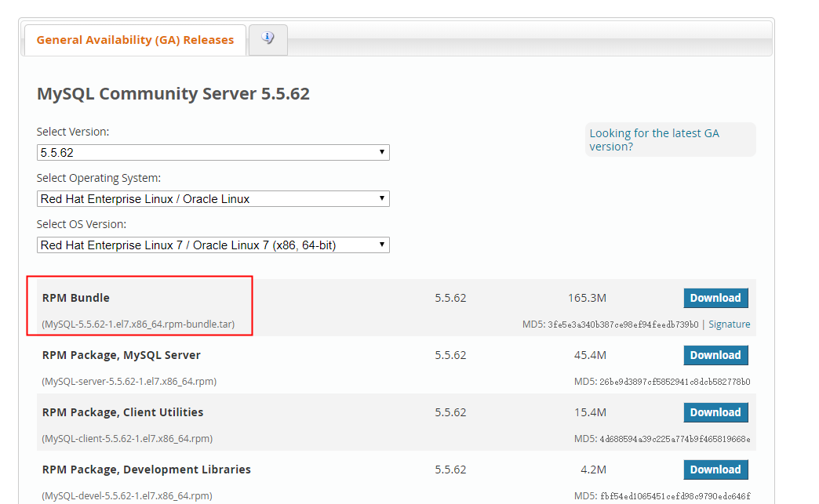Click the 45.4M size value
Image resolution: width=819 pixels, height=504 pixels.
click(590, 355)
